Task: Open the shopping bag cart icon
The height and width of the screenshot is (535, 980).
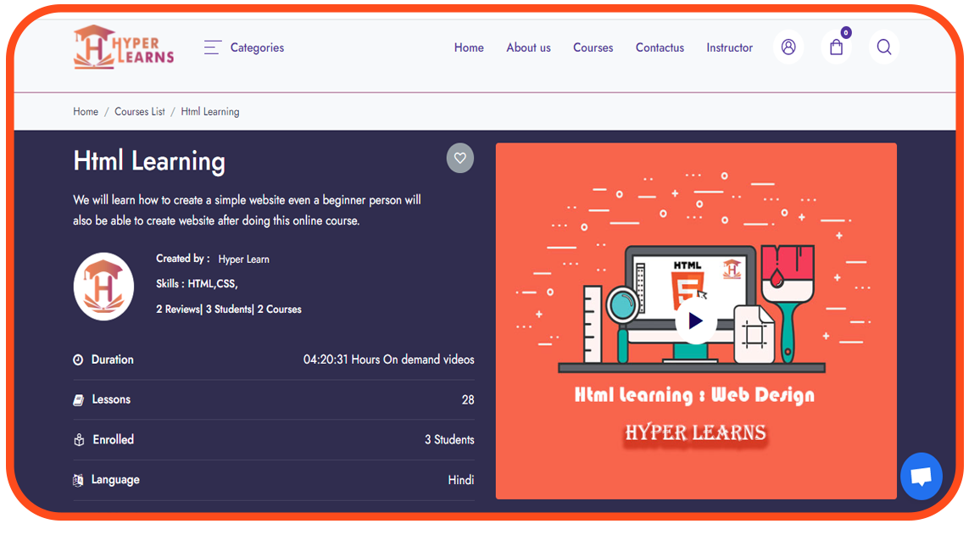Action: (837, 47)
